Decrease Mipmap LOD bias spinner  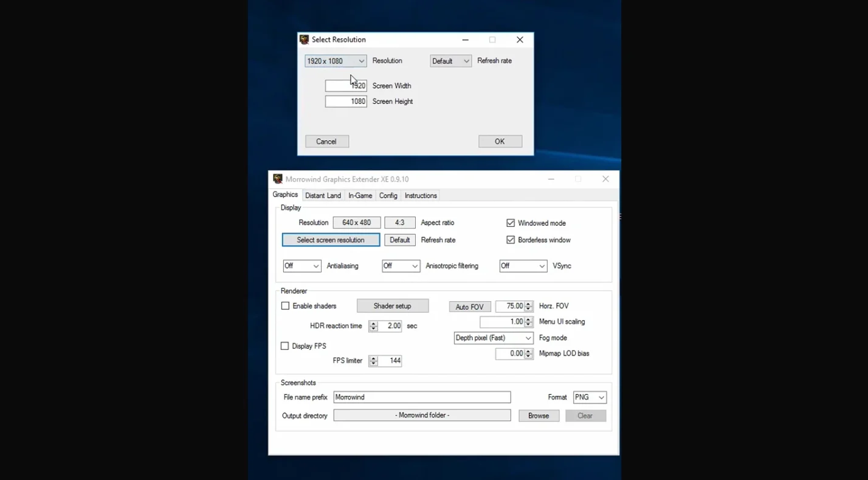coord(528,356)
